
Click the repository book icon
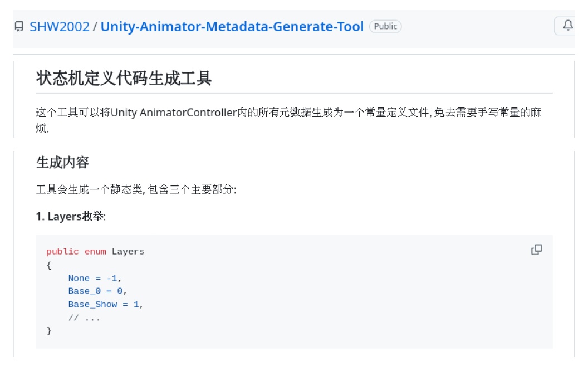[x=19, y=27]
